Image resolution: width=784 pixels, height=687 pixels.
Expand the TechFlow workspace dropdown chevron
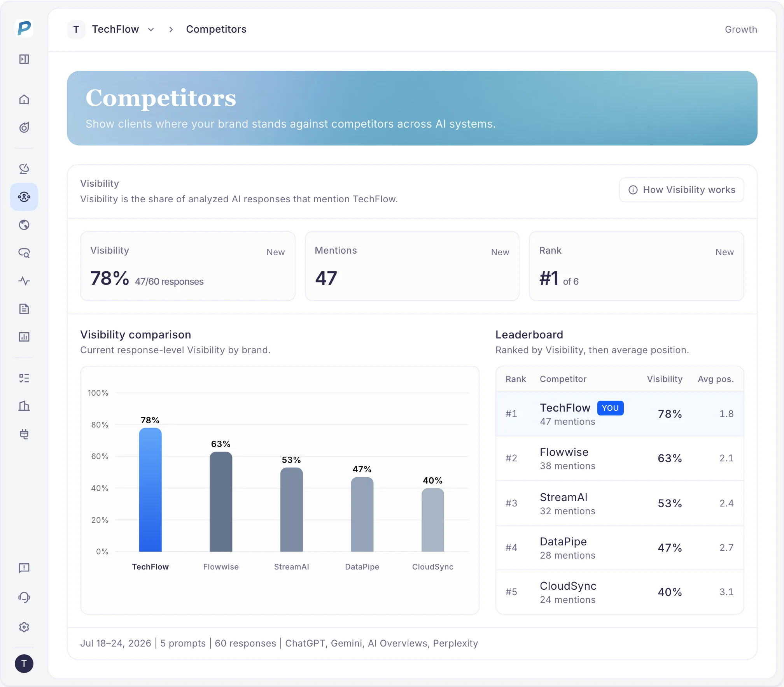click(151, 30)
